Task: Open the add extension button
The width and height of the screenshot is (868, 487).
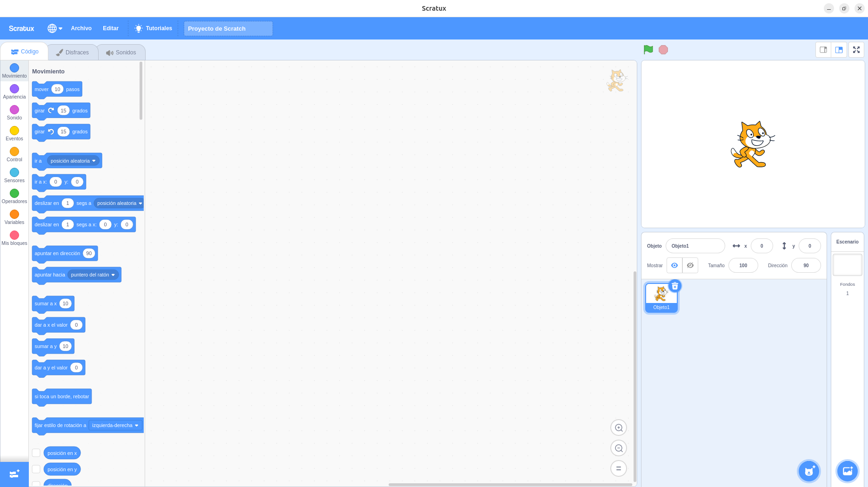Action: pos(14,474)
